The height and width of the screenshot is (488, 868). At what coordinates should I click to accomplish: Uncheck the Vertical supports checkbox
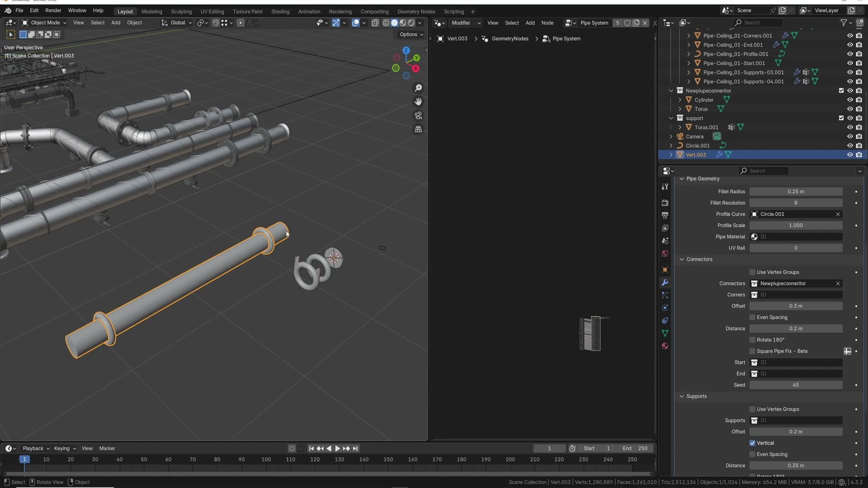[x=752, y=443]
